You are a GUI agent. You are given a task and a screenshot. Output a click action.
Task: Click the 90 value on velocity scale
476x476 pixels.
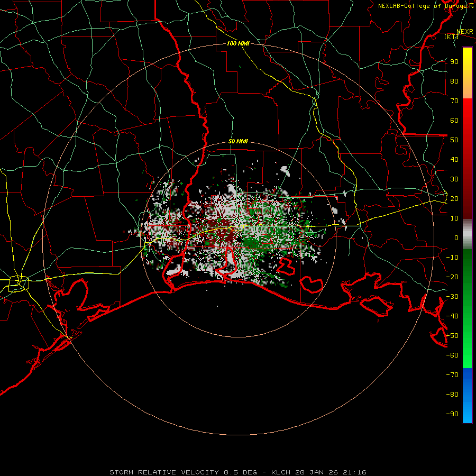pyautogui.click(x=454, y=62)
